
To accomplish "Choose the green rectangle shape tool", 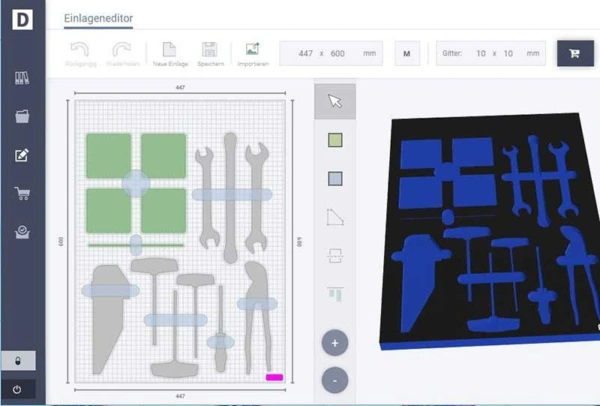I will 335,140.
